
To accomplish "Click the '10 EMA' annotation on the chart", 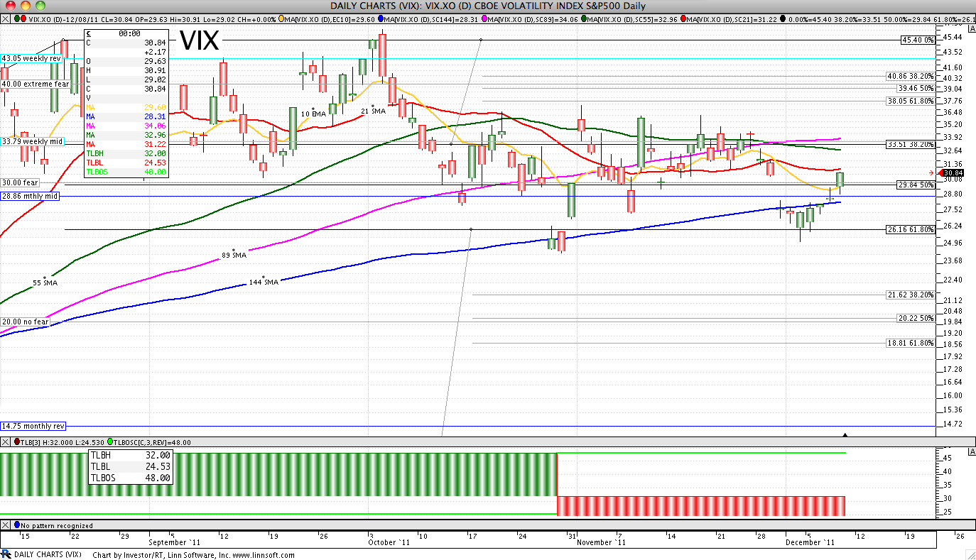I will pyautogui.click(x=314, y=114).
